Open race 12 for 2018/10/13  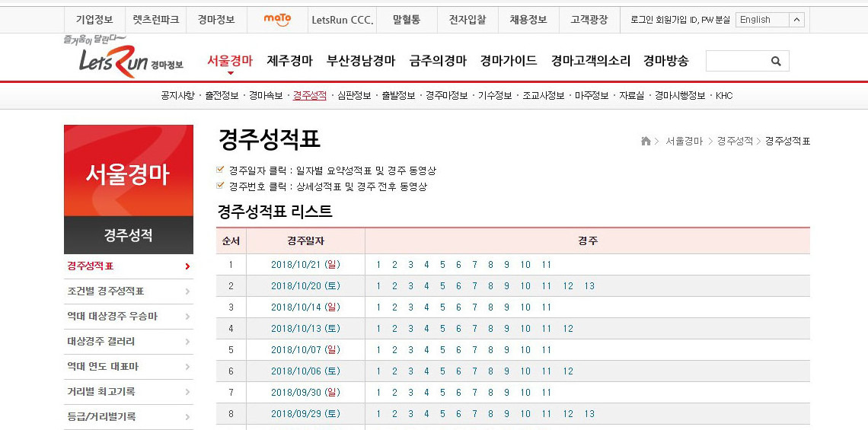pos(568,329)
